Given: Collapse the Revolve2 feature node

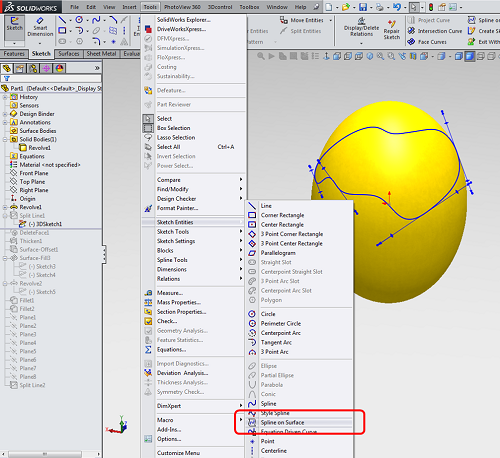Looking at the screenshot, I should coord(5,284).
